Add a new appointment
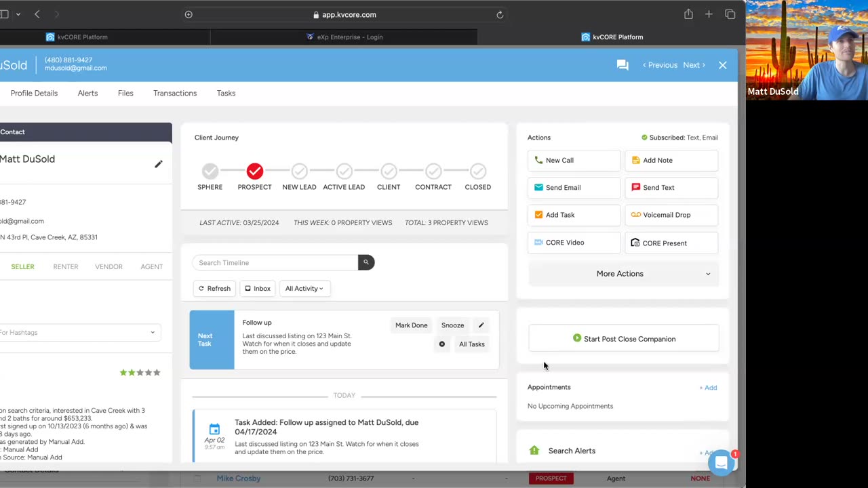 [x=708, y=388]
